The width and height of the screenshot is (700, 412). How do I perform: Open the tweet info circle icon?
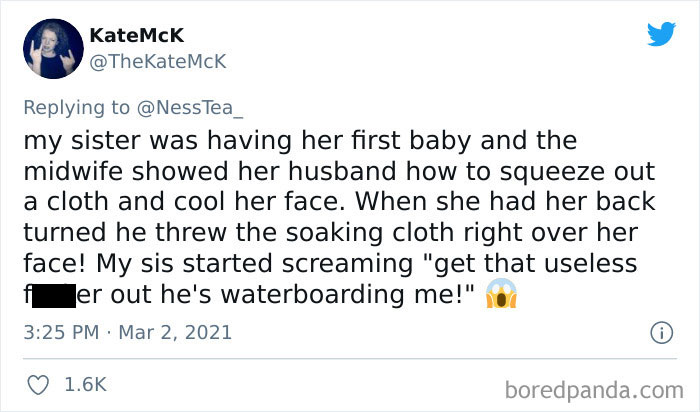click(x=662, y=333)
